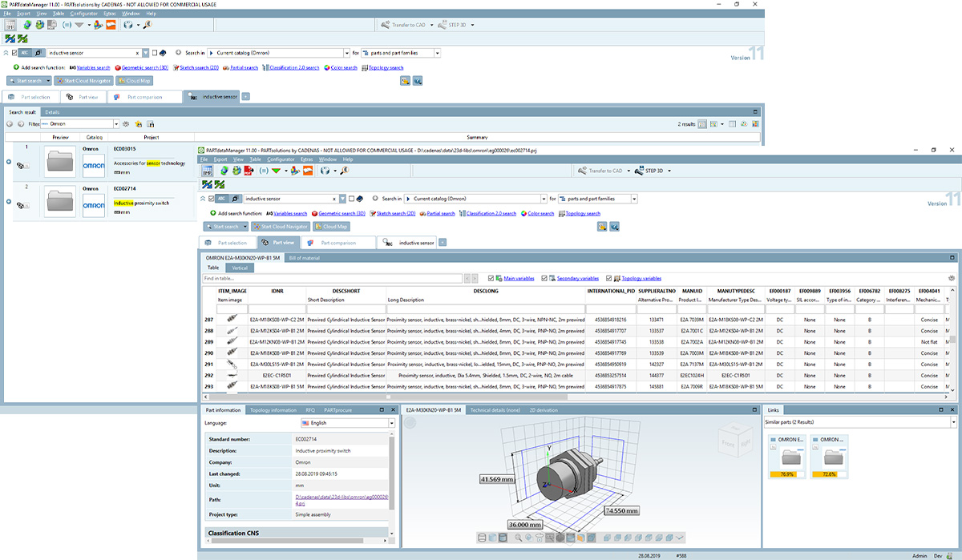Open the Details tab in the back window

click(52, 112)
